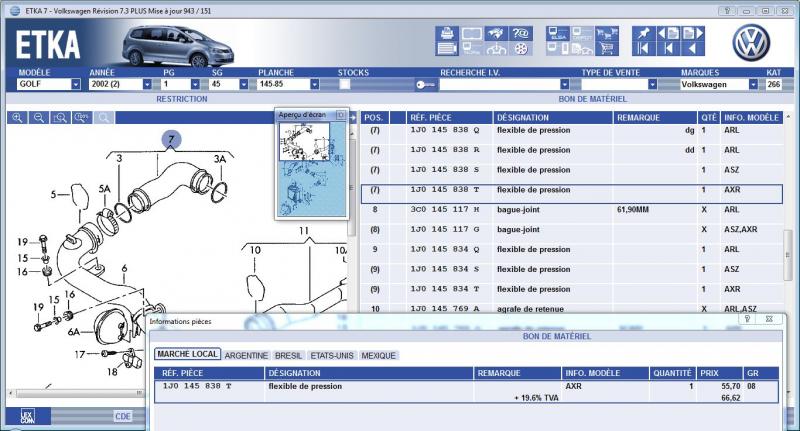
Task: Click the single-bar left arrow icon
Action: [668, 48]
